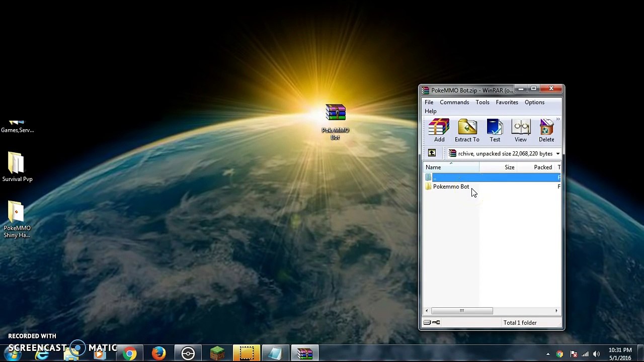The height and width of the screenshot is (362, 644).
Task: Sort file list by Size column
Action: (x=509, y=167)
